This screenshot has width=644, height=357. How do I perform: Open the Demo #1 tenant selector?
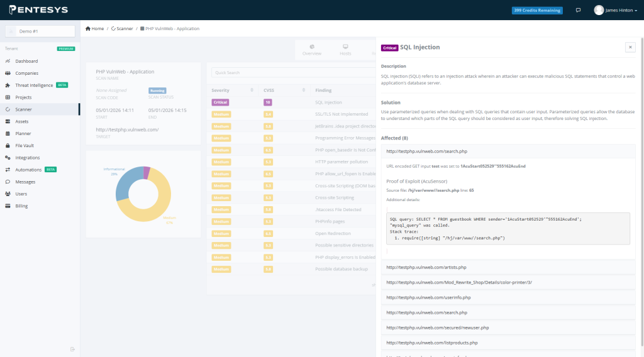pos(40,31)
